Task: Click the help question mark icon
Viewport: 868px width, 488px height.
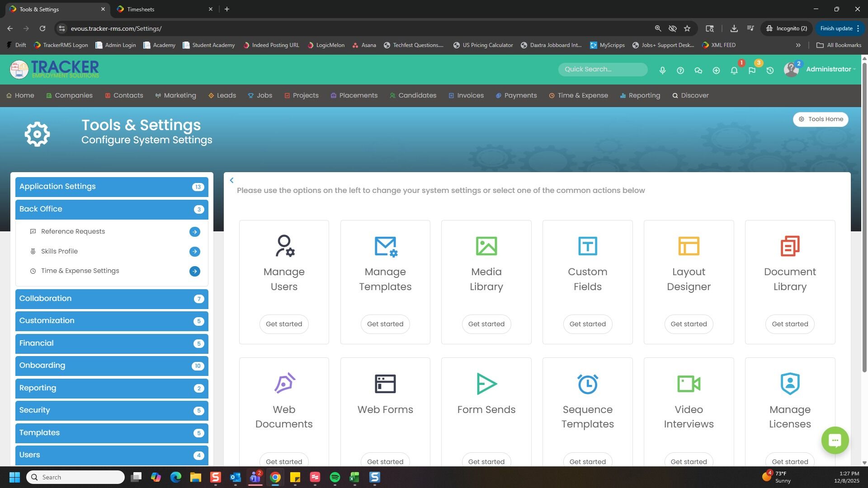Action: click(680, 70)
